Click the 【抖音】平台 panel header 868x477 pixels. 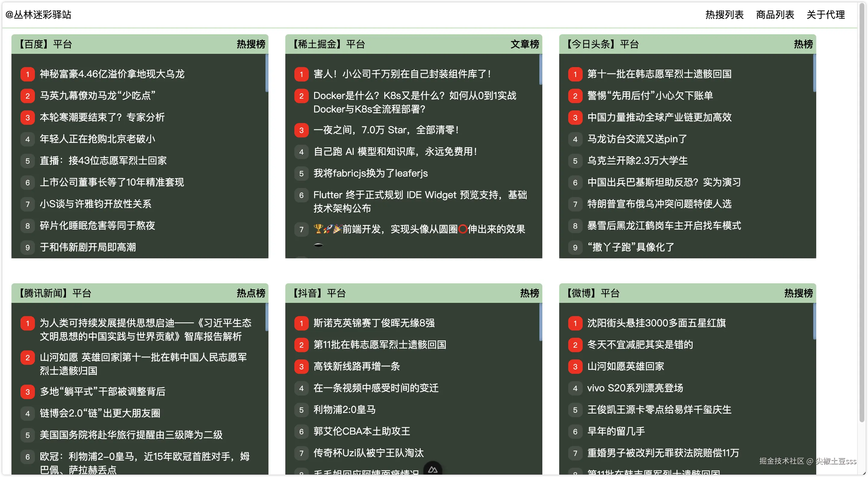(414, 293)
